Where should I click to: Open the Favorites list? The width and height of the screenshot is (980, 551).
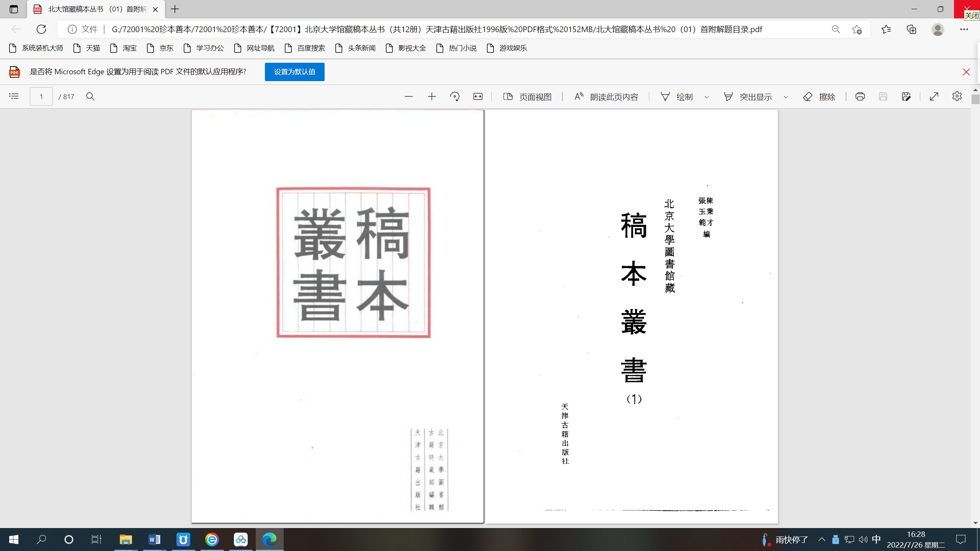click(886, 29)
